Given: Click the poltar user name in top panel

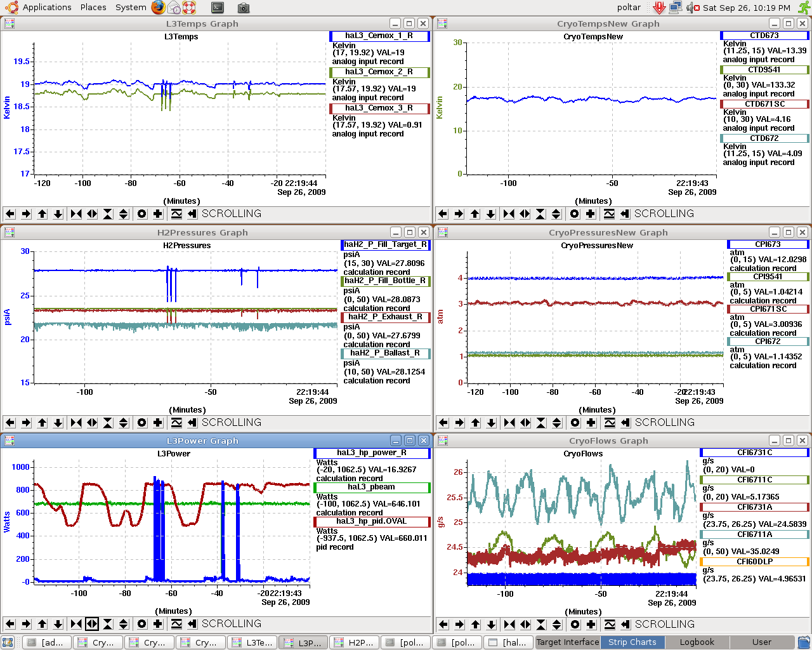Looking at the screenshot, I should click(629, 8).
